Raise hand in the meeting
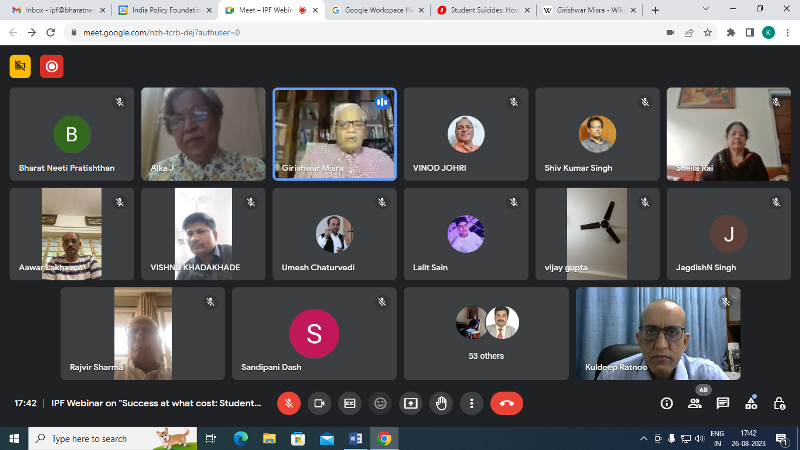The image size is (800, 450). 440,403
